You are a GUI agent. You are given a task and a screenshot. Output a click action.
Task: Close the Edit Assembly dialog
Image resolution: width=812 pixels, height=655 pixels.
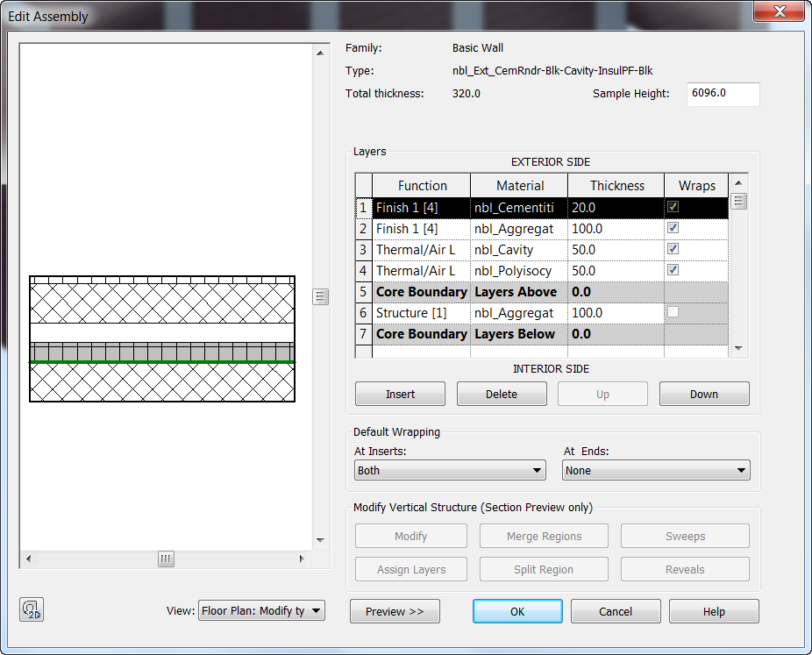click(x=780, y=11)
